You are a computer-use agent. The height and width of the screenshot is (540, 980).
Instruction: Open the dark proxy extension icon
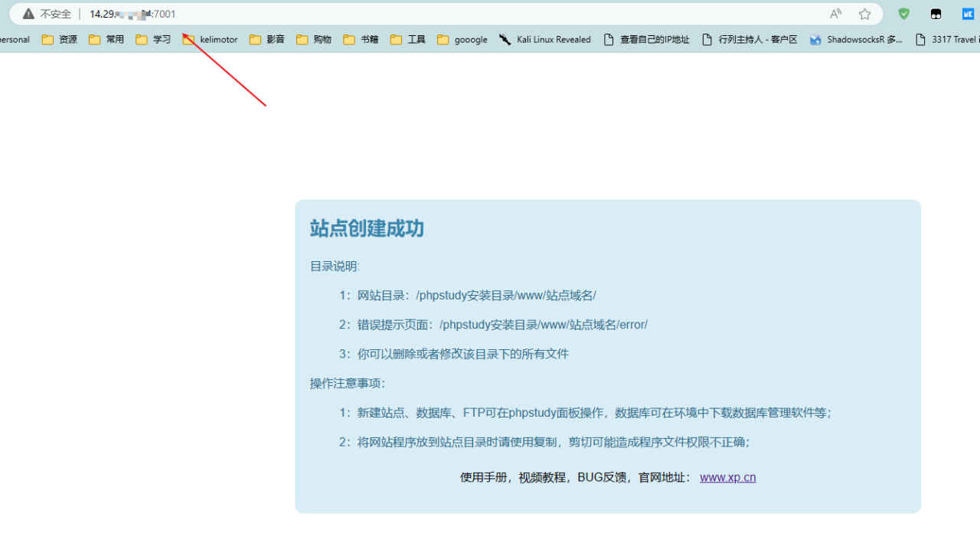[x=936, y=14]
